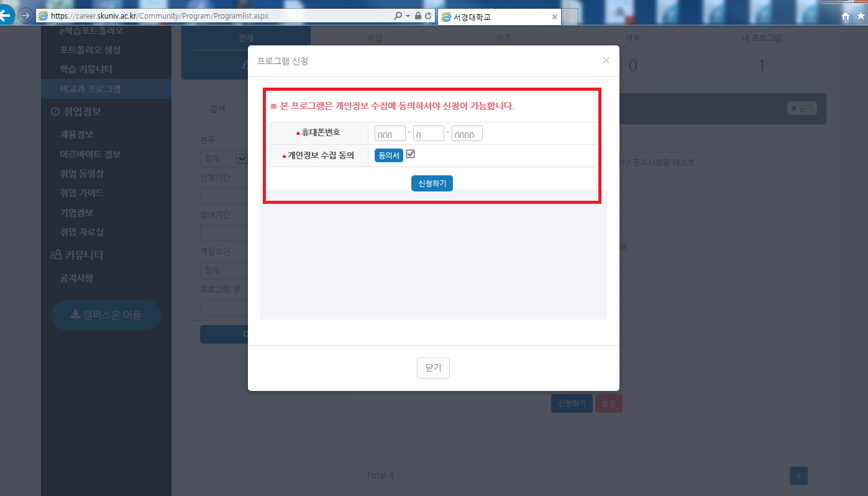Navigate back using the browser back arrow
The height and width of the screenshot is (496, 868).
coord(7,15)
